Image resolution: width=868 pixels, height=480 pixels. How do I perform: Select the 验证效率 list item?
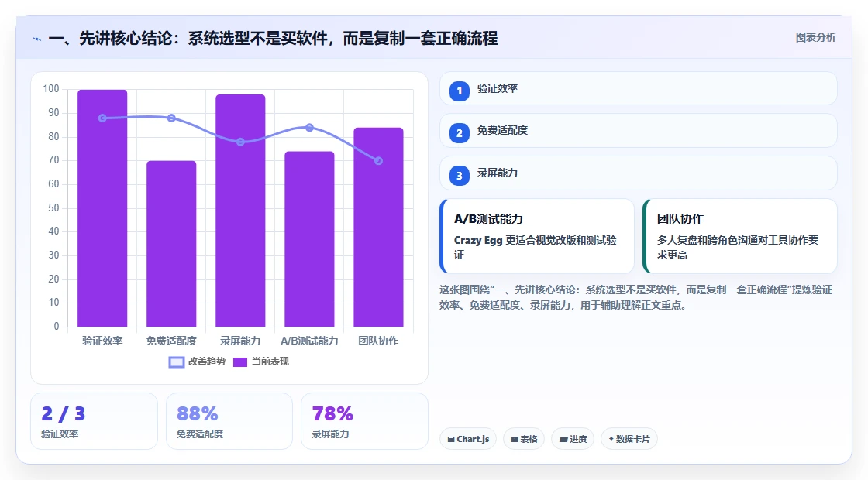639,88
